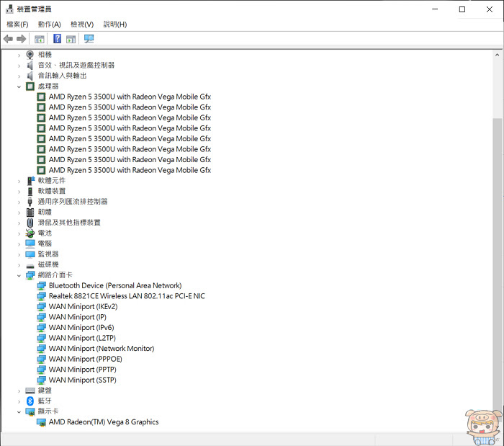Image resolution: width=504 pixels, height=446 pixels.
Task: Select Realtek 8821CE Wireless LAN adapter
Action: pyautogui.click(x=127, y=296)
